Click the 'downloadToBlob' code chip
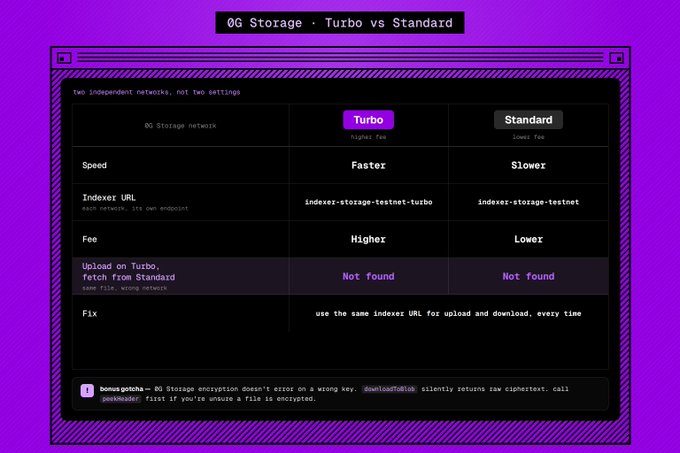The image size is (680, 453). click(389, 389)
